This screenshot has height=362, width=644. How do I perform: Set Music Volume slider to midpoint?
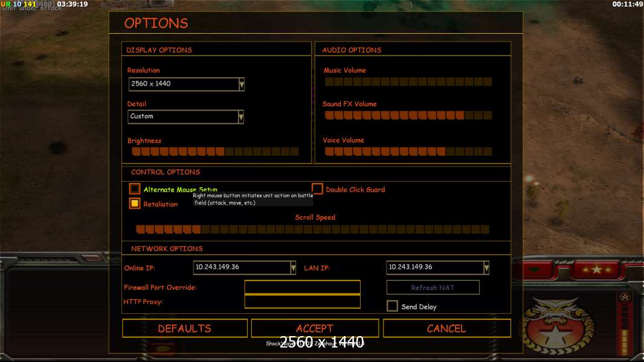point(408,81)
